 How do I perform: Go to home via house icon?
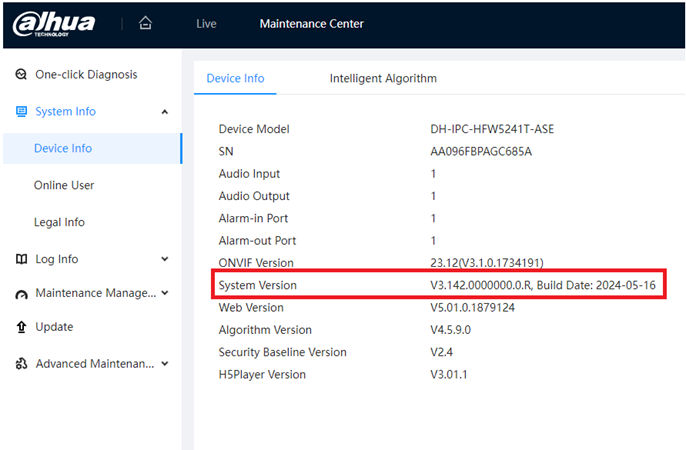click(145, 23)
